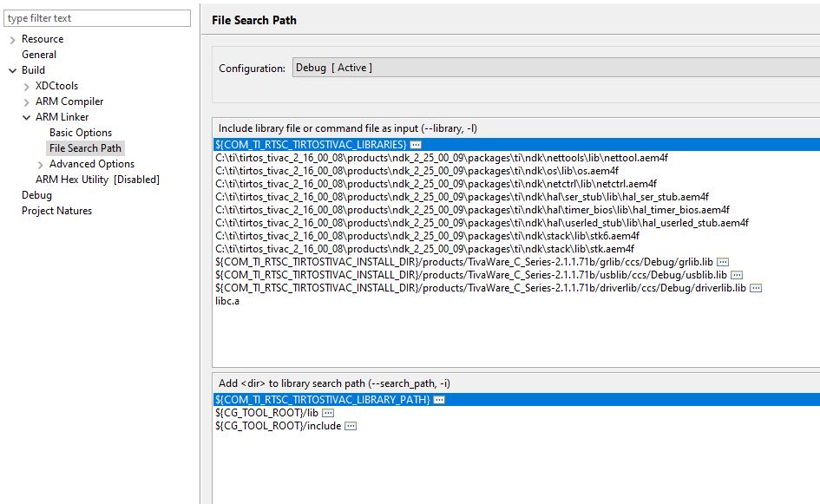820x504 pixels.
Task: Select the Resource category
Action: tap(43, 39)
